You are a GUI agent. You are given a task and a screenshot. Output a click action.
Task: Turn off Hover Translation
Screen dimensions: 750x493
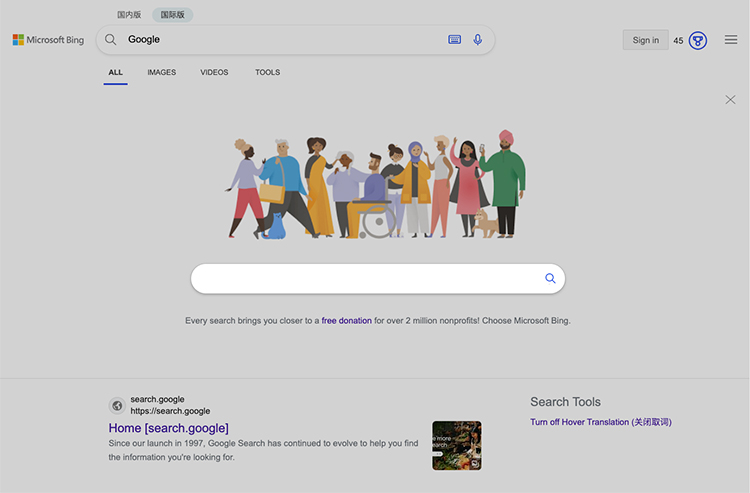coord(601,422)
